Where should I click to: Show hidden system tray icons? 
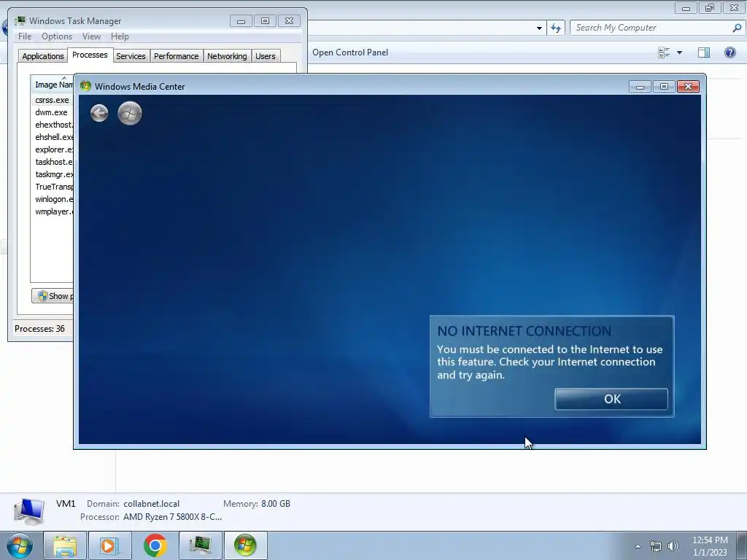click(638, 546)
